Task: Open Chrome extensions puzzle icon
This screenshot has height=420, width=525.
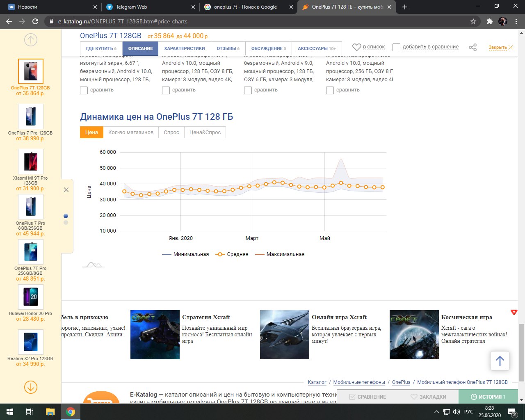Action: [489, 21]
